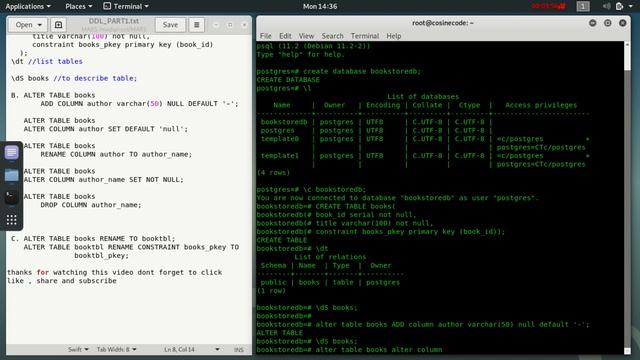Image resolution: width=640 pixels, height=360 pixels.
Task: Show all applications grid in dock
Action: click(x=11, y=220)
